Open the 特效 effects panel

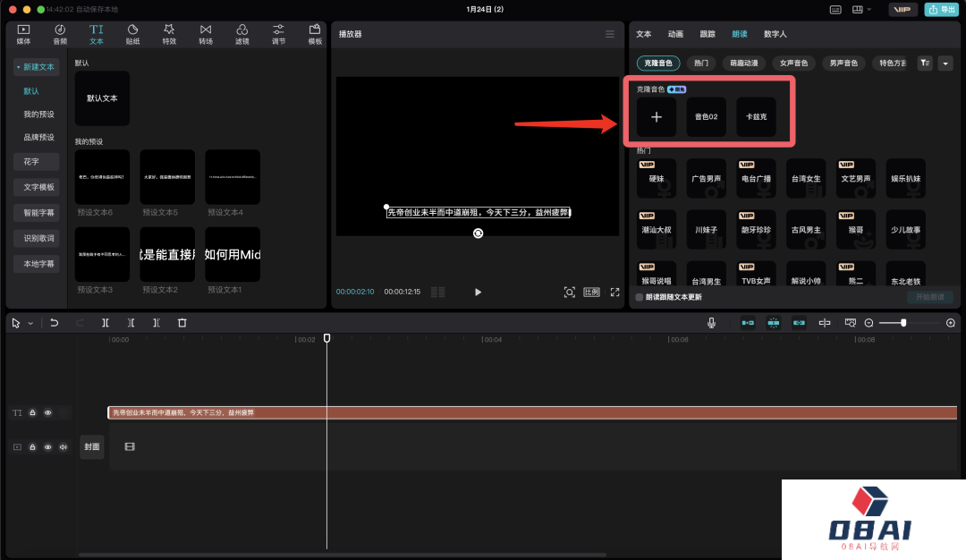pos(169,34)
